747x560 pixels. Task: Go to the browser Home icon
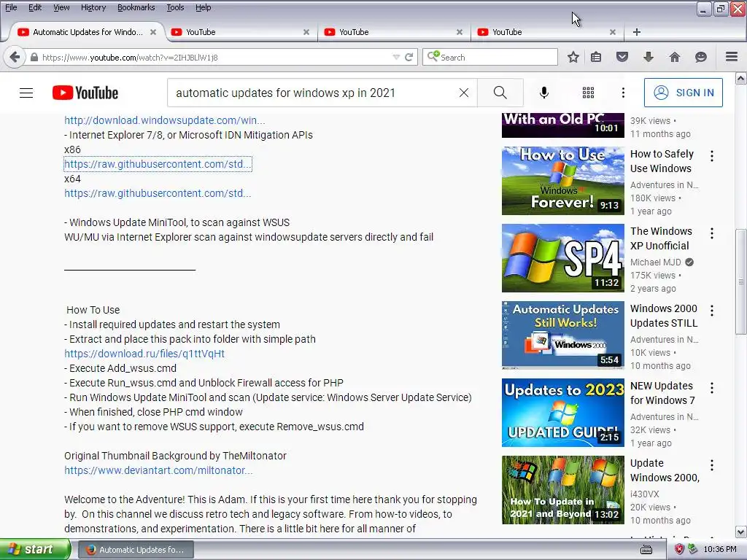pyautogui.click(x=675, y=57)
